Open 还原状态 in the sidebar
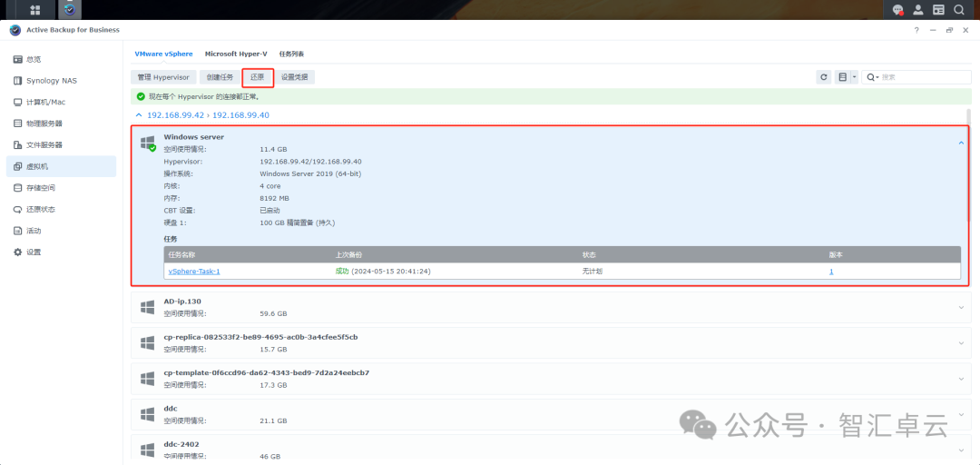Screen dimensions: 980x465 pyautogui.click(x=61, y=209)
